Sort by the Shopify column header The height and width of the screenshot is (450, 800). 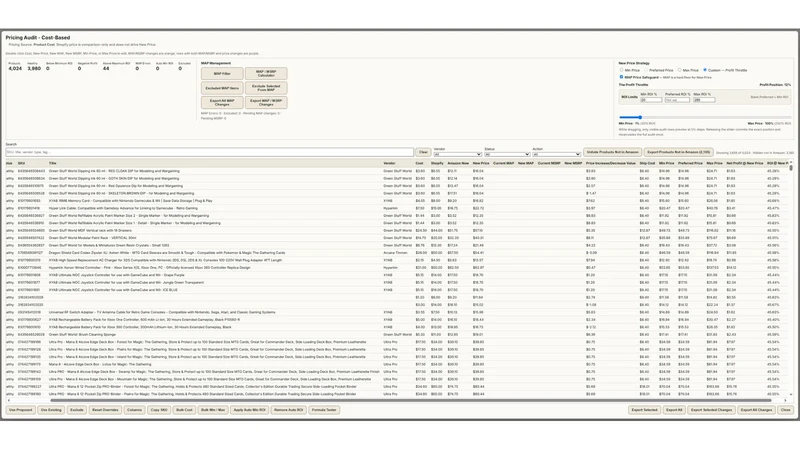[x=437, y=163]
